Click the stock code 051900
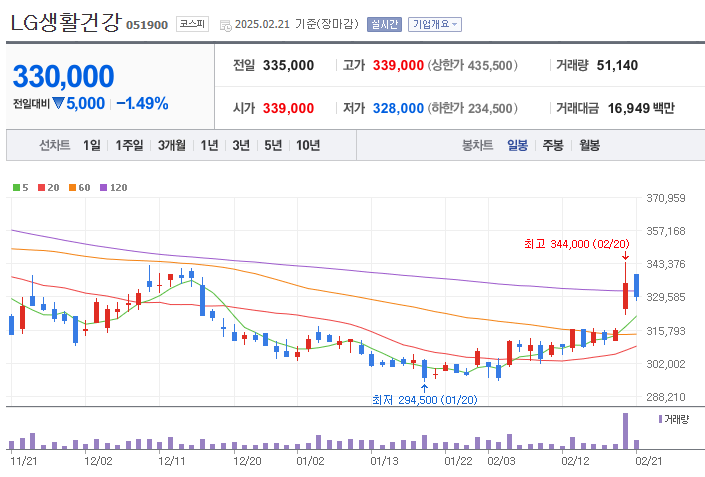The image size is (705, 477). point(147,25)
